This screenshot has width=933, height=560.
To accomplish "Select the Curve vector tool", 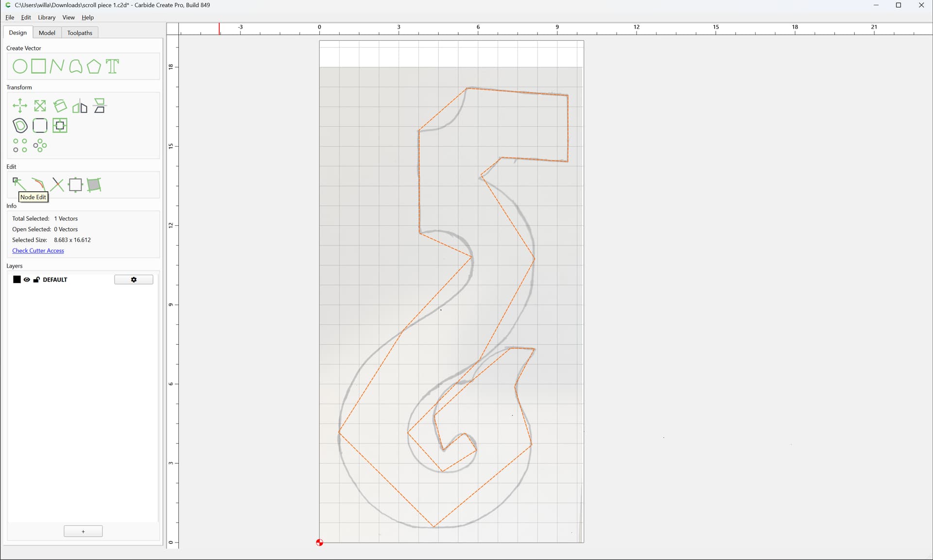I will pos(75,66).
